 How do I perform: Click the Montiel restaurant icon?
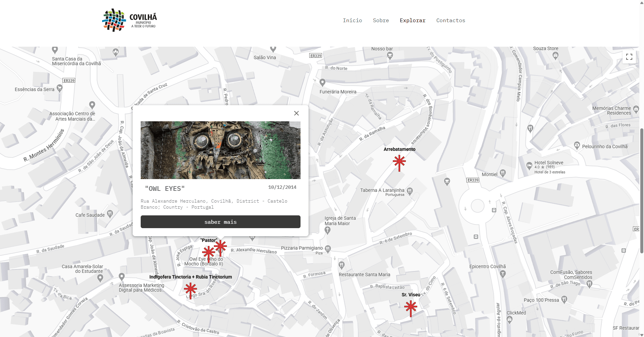[x=503, y=173]
